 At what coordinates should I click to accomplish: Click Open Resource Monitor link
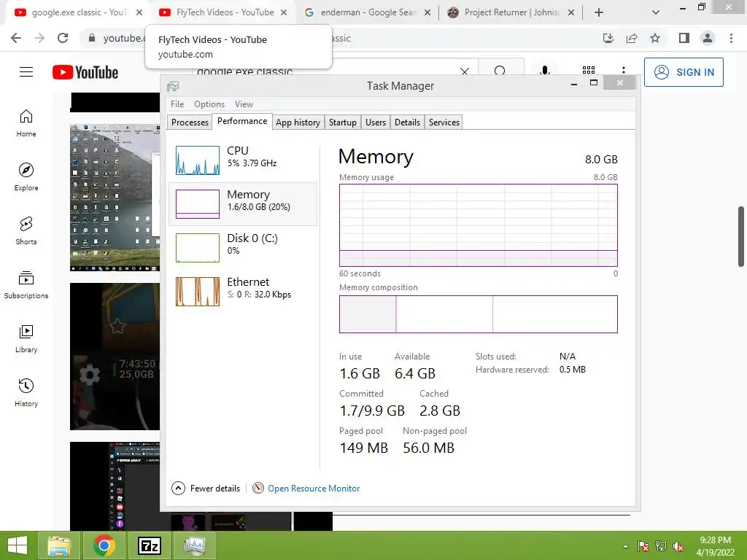[x=314, y=488]
